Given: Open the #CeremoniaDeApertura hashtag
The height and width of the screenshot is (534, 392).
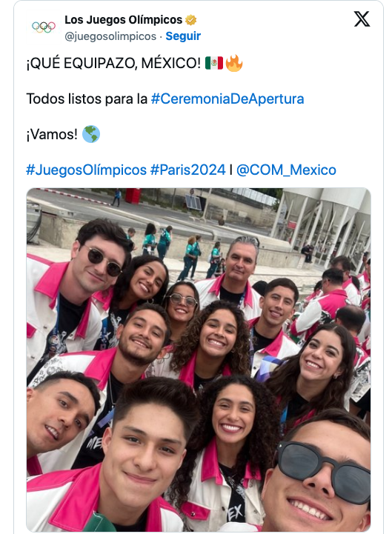Looking at the screenshot, I should click(227, 99).
